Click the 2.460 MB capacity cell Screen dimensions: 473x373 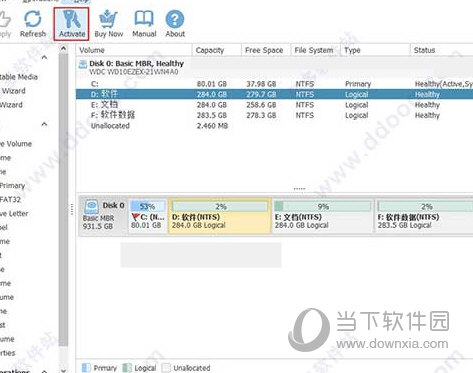(212, 126)
